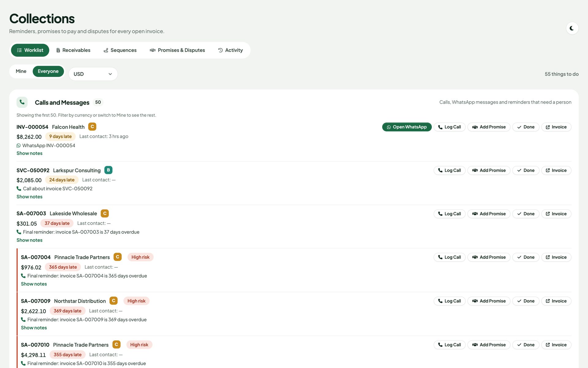Open the Worklist tab

(x=30, y=50)
